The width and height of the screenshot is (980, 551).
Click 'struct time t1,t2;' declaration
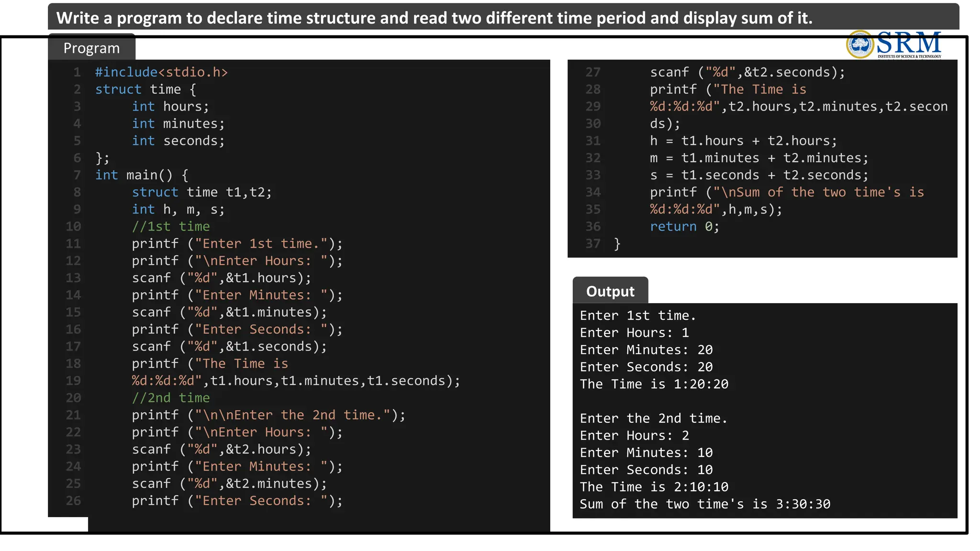point(202,192)
